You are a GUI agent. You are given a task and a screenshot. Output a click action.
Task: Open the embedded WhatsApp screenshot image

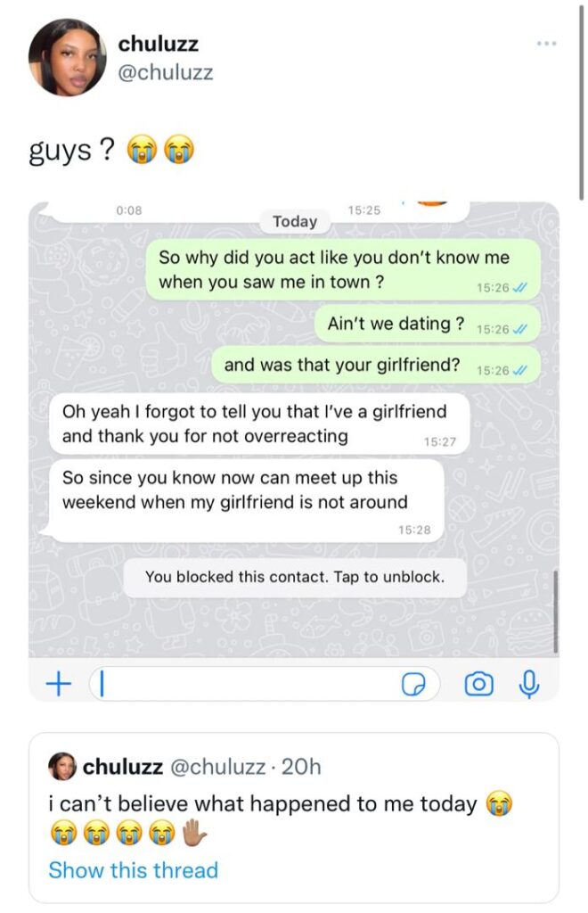coord(294,451)
